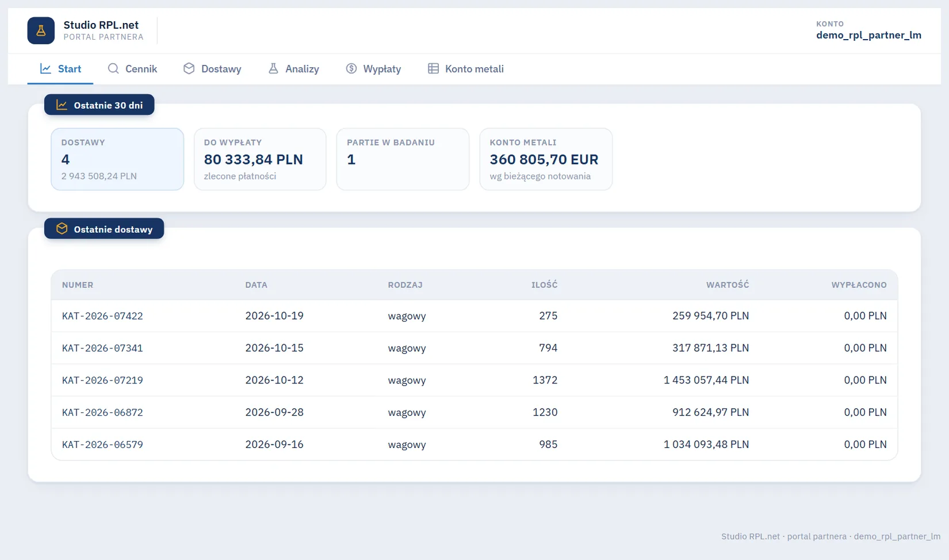Click the box icon beside Dostawy
The height and width of the screenshot is (560, 949).
click(189, 69)
